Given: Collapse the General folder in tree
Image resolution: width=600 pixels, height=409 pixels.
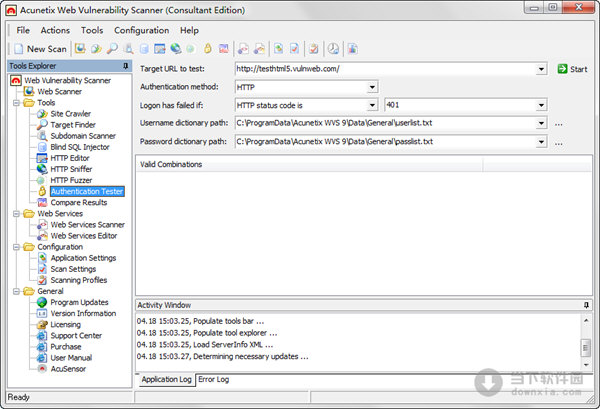Looking at the screenshot, I should click(x=16, y=291).
